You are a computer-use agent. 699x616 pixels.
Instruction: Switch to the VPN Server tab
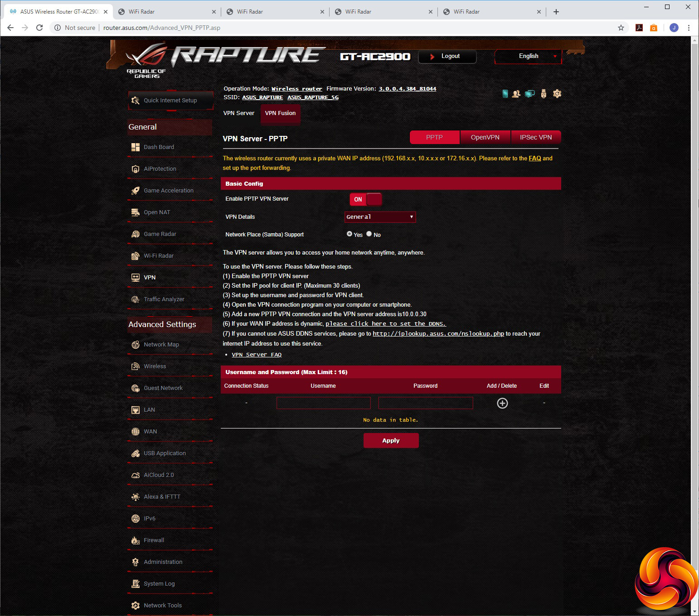pyautogui.click(x=239, y=113)
